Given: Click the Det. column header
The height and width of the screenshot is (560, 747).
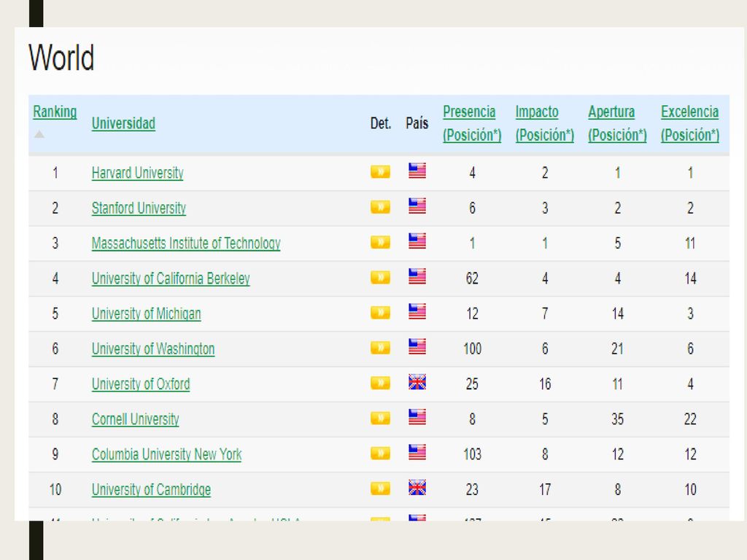Looking at the screenshot, I should pyautogui.click(x=381, y=123).
